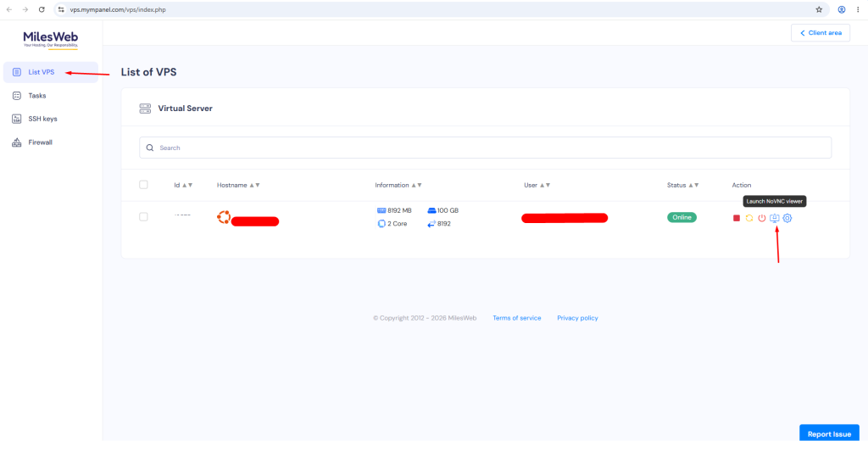Click the Copyright MilesWeb footer text
Viewport: 868px width, 452px height.
tap(425, 318)
